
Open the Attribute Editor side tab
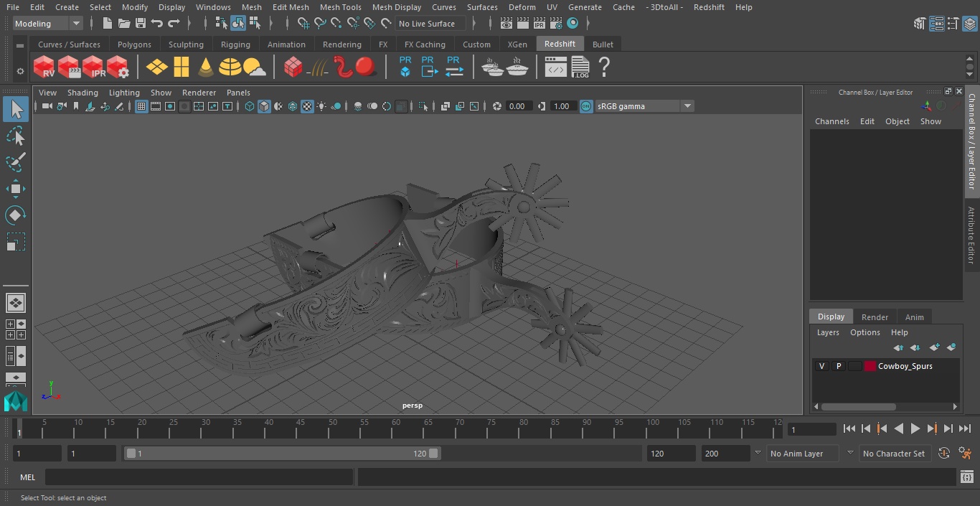[971, 235]
